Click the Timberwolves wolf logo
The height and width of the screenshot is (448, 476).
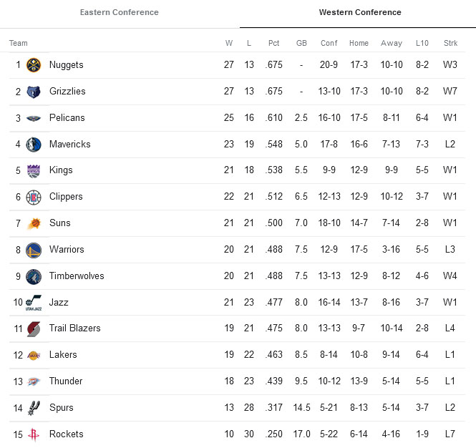click(34, 276)
